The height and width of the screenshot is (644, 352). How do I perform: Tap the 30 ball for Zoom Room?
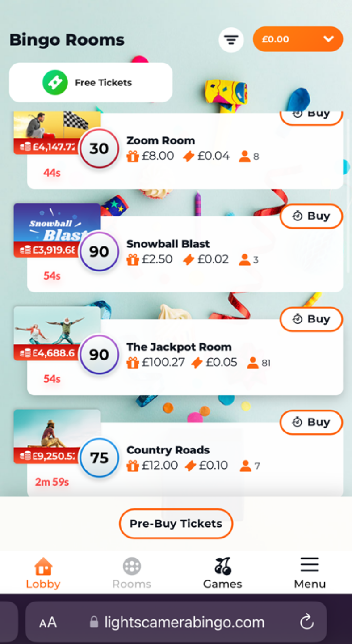(99, 148)
